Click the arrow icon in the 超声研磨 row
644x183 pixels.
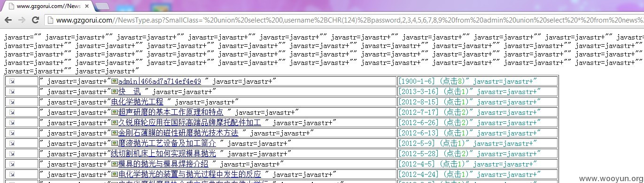click(12, 112)
